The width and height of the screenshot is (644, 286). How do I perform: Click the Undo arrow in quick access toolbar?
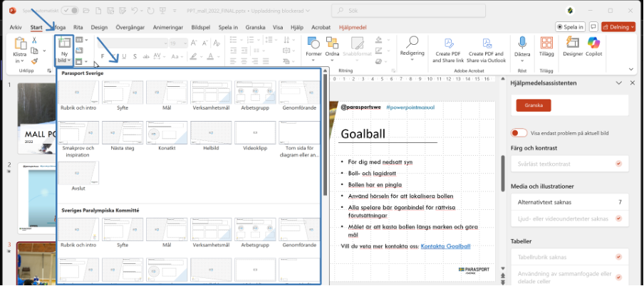(133, 10)
